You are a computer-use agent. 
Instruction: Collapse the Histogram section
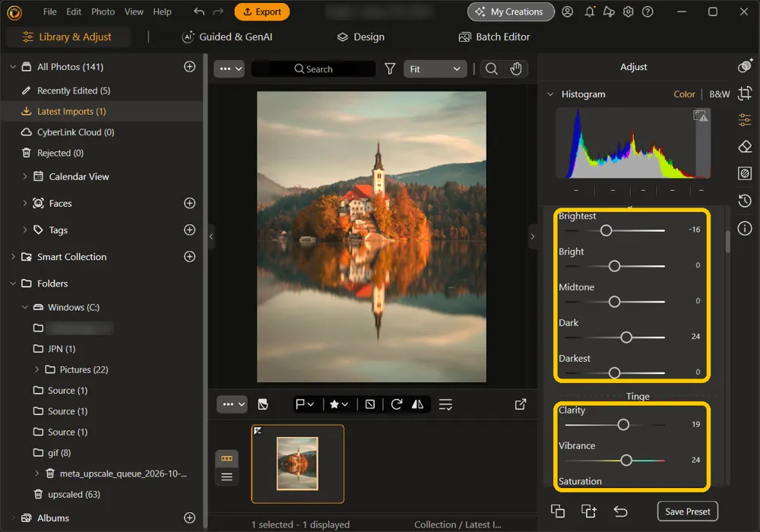click(550, 94)
